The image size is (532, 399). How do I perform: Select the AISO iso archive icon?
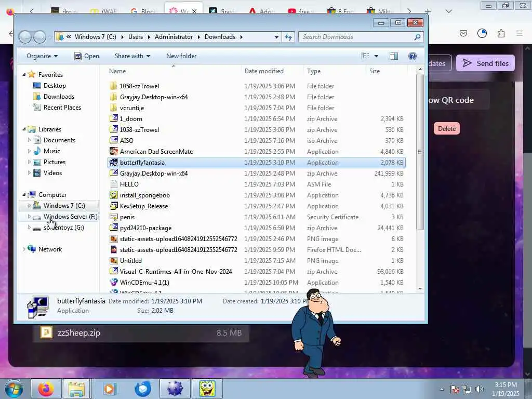pos(113,140)
